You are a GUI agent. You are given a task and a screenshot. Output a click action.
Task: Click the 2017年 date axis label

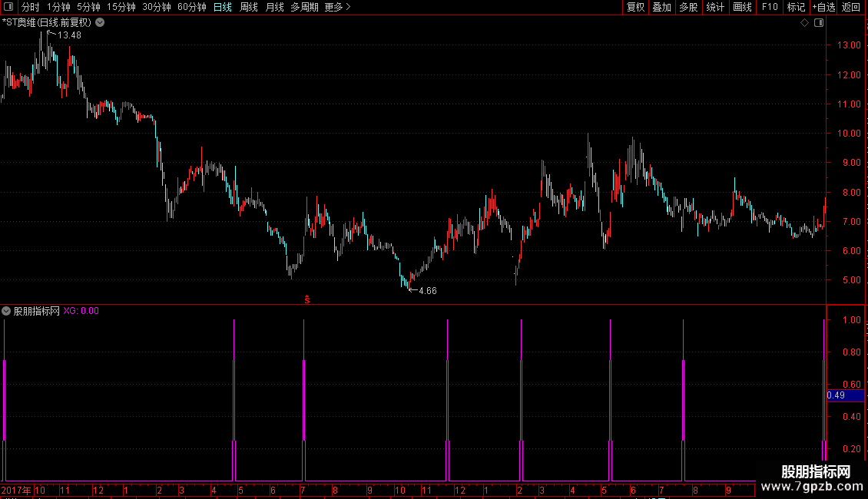pyautogui.click(x=15, y=490)
